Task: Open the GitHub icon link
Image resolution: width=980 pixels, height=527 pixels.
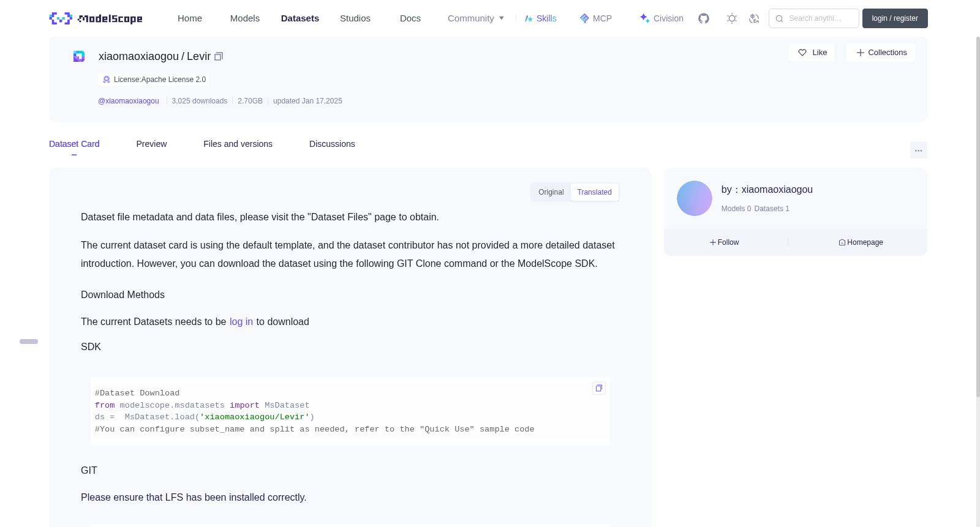Action: (704, 18)
